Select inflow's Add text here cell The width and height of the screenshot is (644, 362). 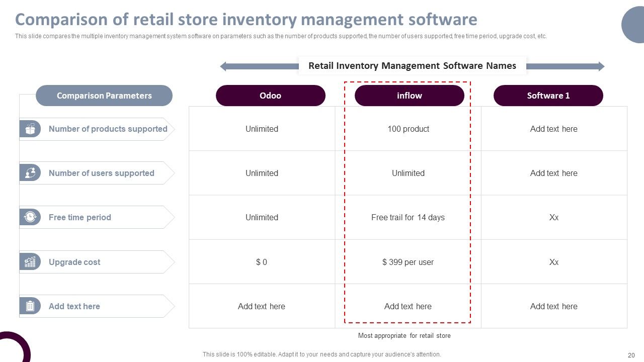coord(408,306)
